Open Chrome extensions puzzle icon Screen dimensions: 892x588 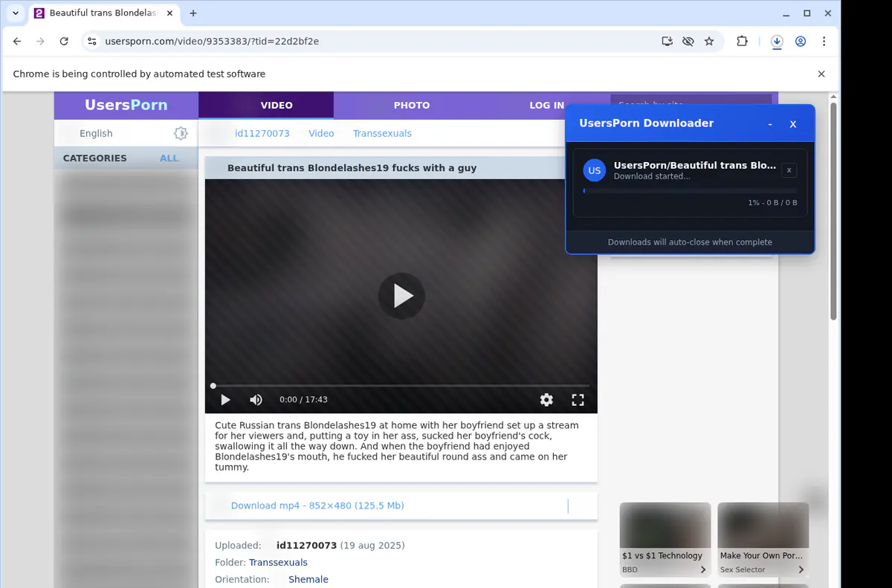click(x=742, y=42)
